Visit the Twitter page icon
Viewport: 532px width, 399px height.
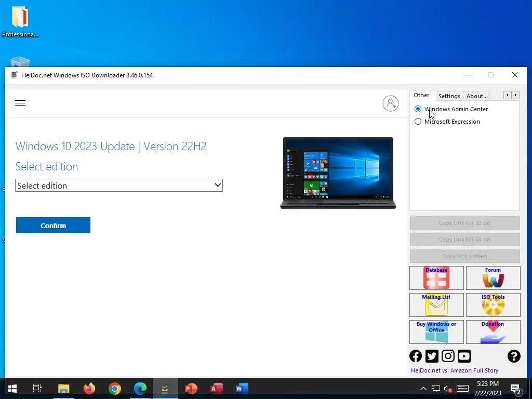(432, 356)
